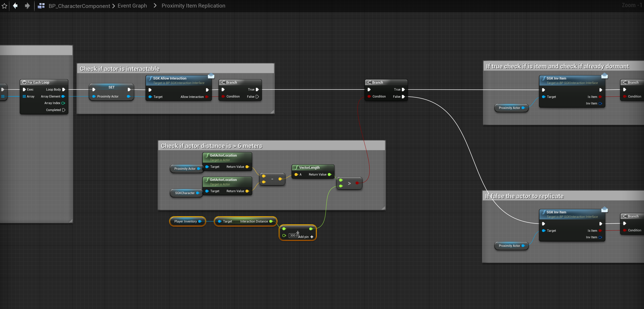Click resize handle of interactable comment box
This screenshot has width=644, height=309.
(x=272, y=112)
